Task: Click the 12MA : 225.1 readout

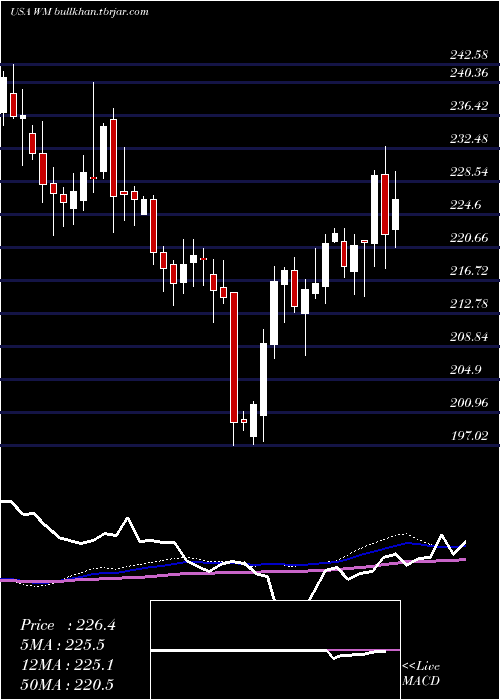Action: coord(67,665)
